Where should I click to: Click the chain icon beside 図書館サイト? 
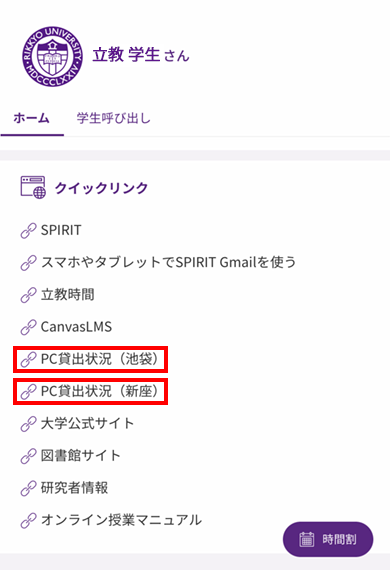coord(28,456)
